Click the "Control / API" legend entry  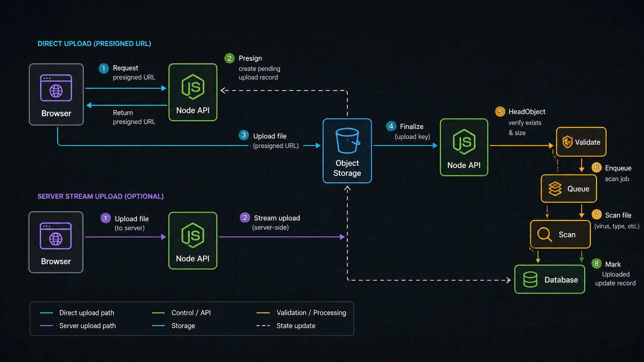(x=191, y=313)
